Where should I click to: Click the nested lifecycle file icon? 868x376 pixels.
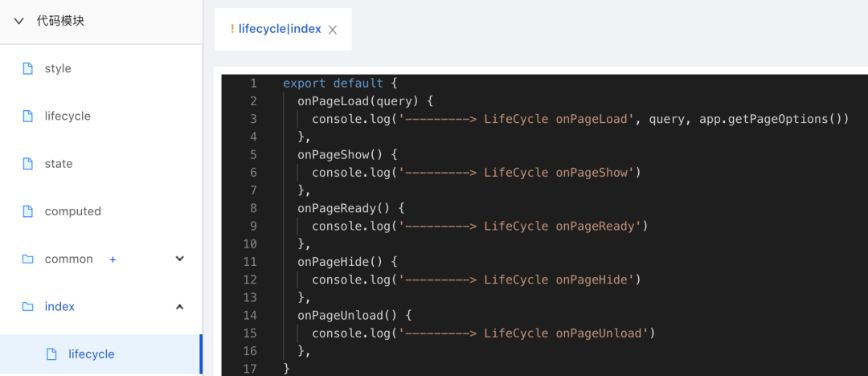[52, 354]
